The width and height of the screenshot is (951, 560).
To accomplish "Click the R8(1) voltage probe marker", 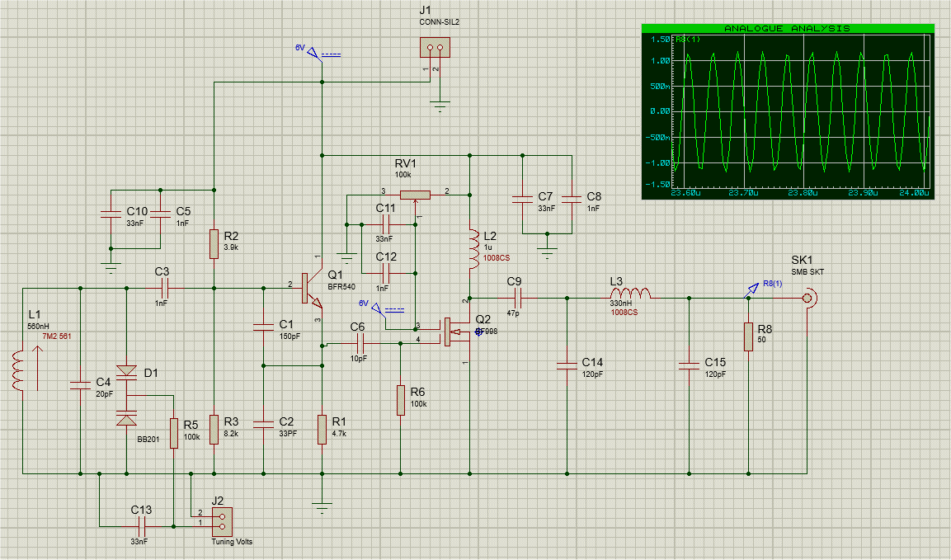I will pos(753,289).
